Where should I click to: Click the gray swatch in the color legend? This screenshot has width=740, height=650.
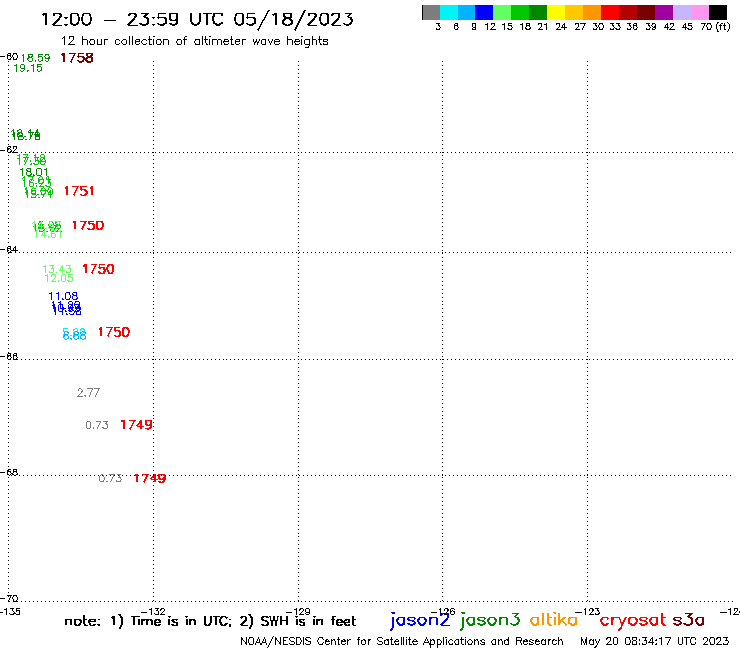(431, 12)
